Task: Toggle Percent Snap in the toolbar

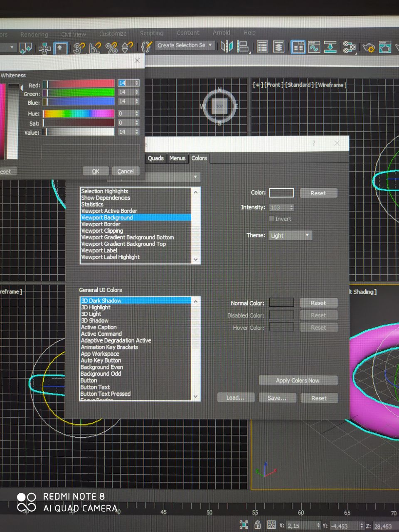Action: 111,48
